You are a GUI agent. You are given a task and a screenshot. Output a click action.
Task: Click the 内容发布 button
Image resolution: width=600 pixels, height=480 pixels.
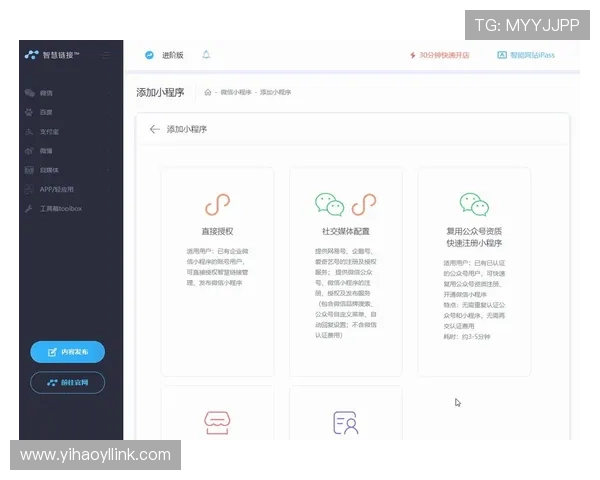click(x=67, y=352)
